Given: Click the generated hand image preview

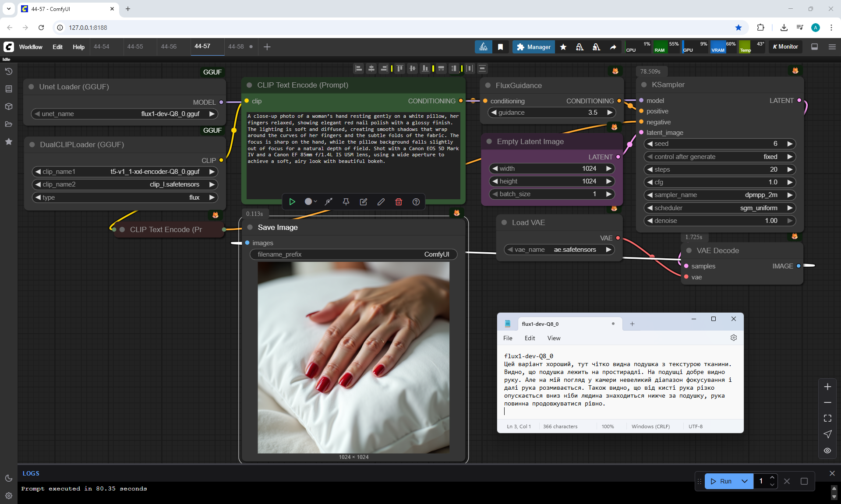Looking at the screenshot, I should (353, 357).
